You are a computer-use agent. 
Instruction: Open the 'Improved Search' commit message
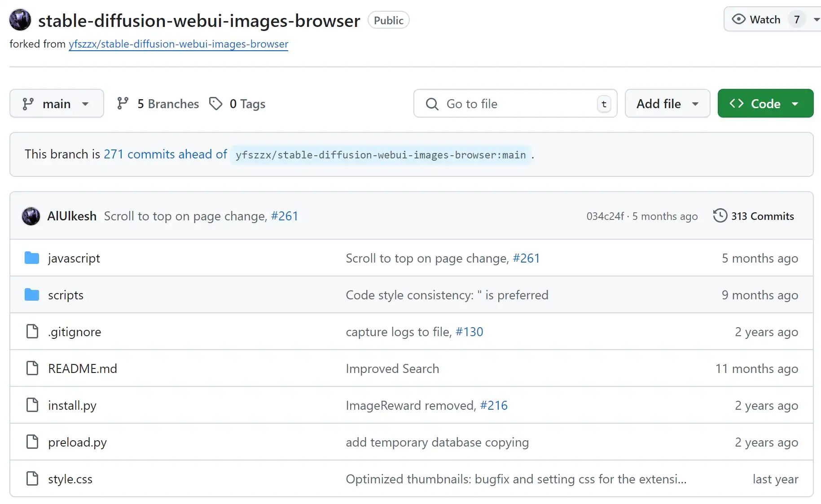point(392,369)
